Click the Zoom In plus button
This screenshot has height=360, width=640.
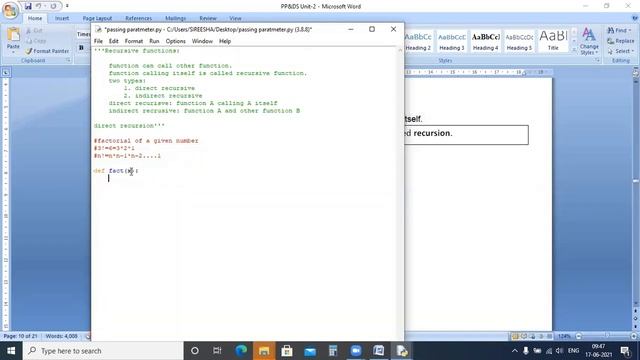[633, 336]
